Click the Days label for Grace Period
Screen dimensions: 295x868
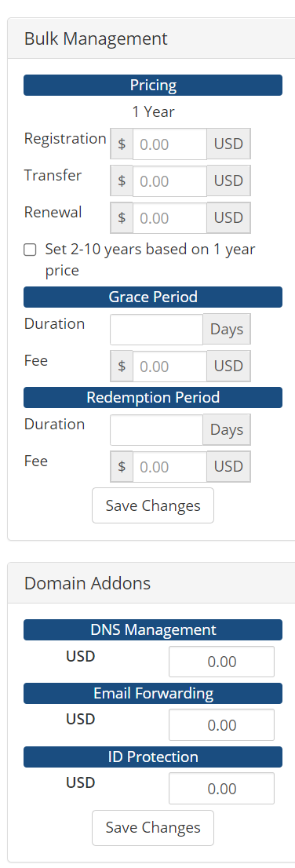(x=227, y=330)
